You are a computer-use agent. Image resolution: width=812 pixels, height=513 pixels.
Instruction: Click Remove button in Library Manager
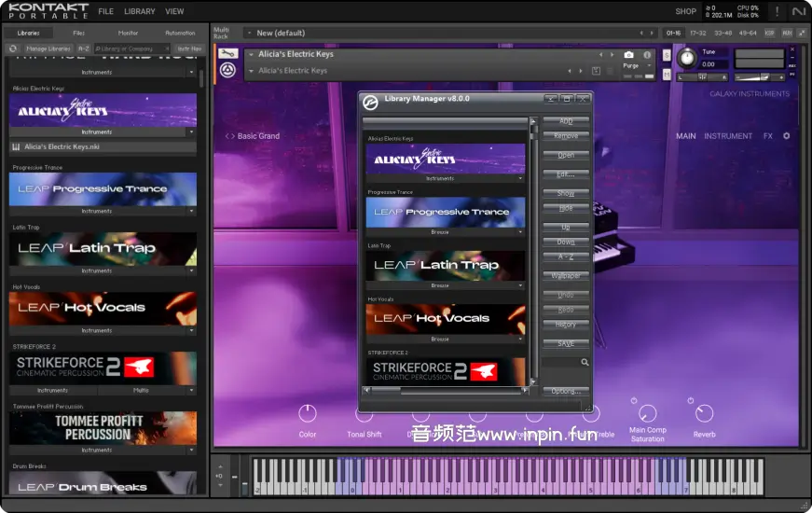[x=566, y=136]
